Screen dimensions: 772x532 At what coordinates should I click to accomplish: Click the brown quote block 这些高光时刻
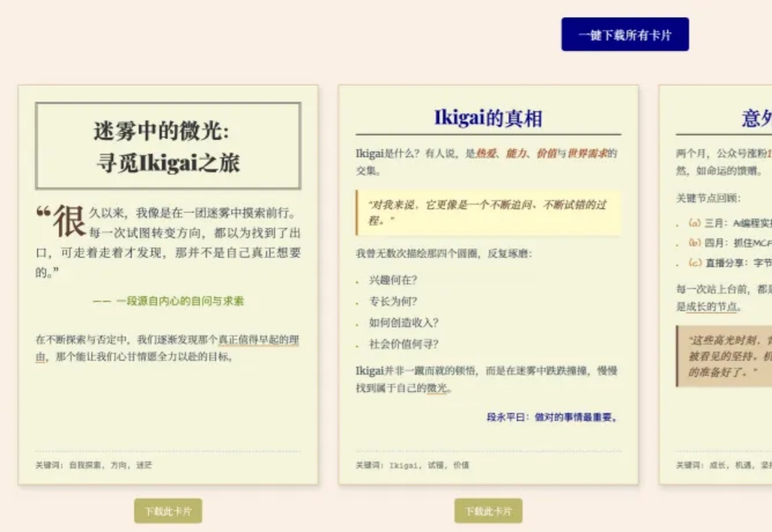click(724, 355)
